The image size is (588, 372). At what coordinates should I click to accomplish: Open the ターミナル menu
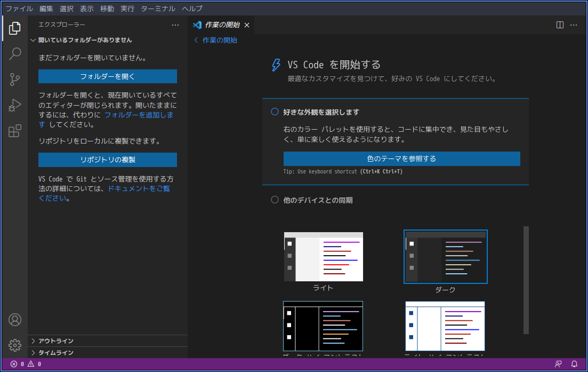point(158,8)
